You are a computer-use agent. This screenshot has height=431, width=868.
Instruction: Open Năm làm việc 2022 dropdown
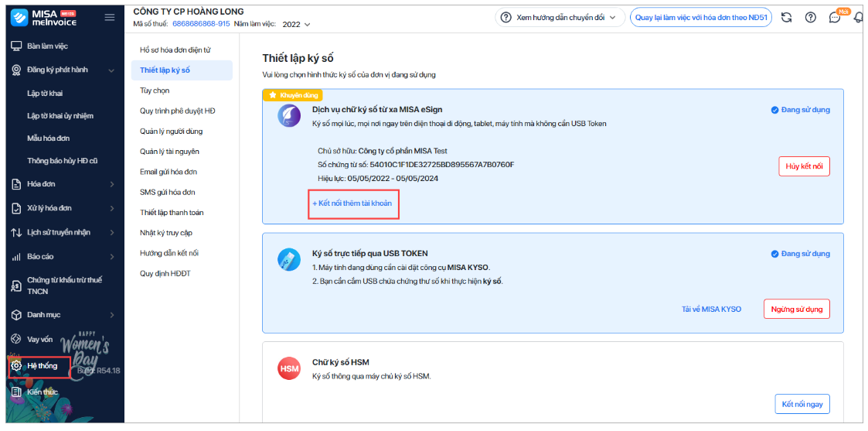tap(296, 25)
